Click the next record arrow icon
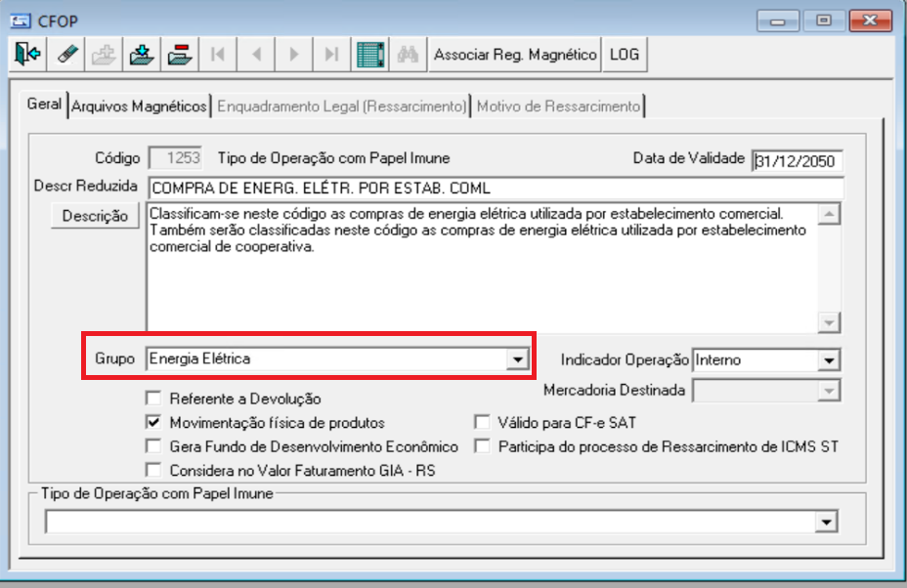This screenshot has width=907, height=588. point(293,55)
